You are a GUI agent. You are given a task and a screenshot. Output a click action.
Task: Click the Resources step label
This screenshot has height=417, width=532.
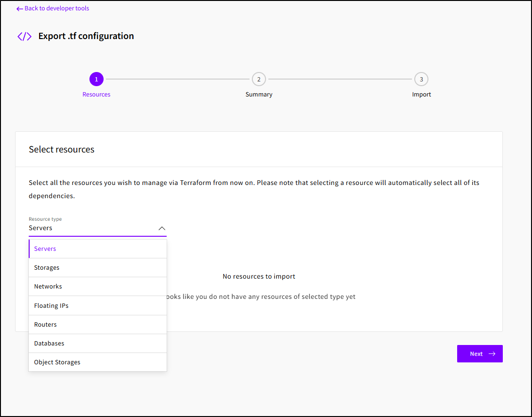click(x=96, y=95)
